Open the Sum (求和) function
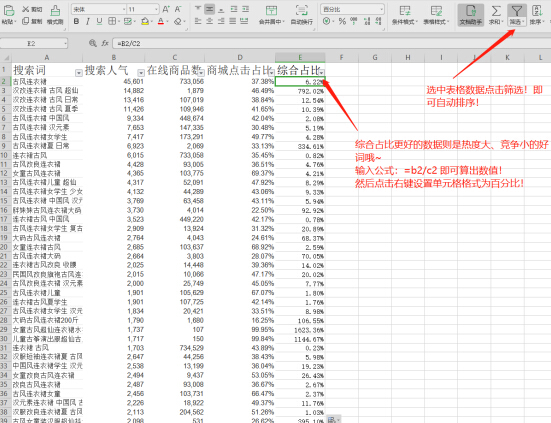The width and height of the screenshot is (551, 423). [496, 14]
